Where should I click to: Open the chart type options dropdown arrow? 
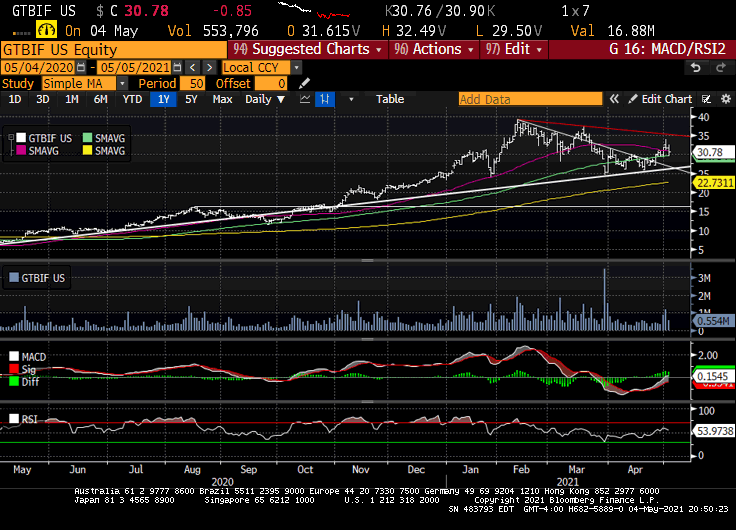[x=351, y=100]
